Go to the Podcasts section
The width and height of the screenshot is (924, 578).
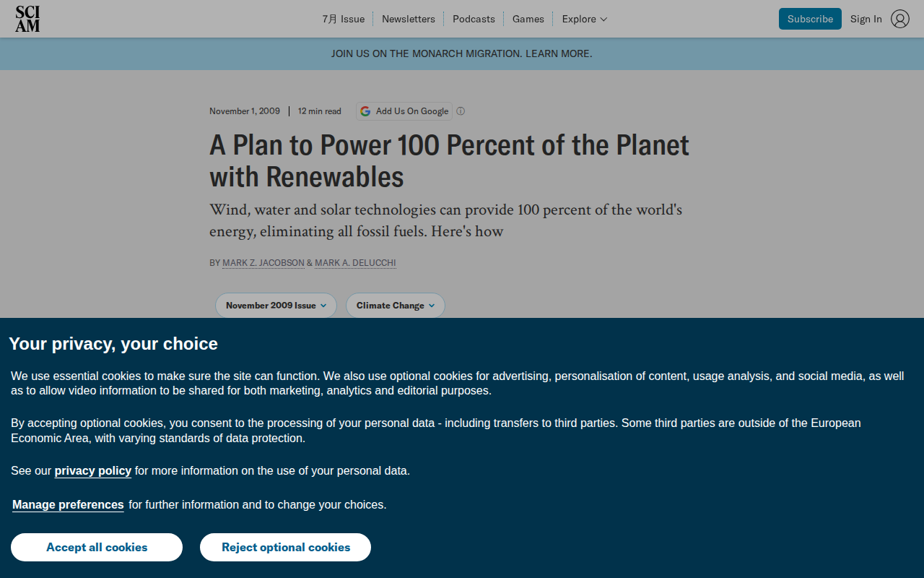(x=474, y=19)
